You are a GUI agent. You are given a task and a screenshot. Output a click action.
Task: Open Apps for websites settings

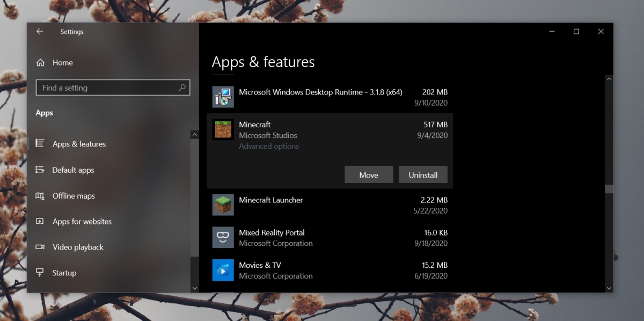[82, 222]
